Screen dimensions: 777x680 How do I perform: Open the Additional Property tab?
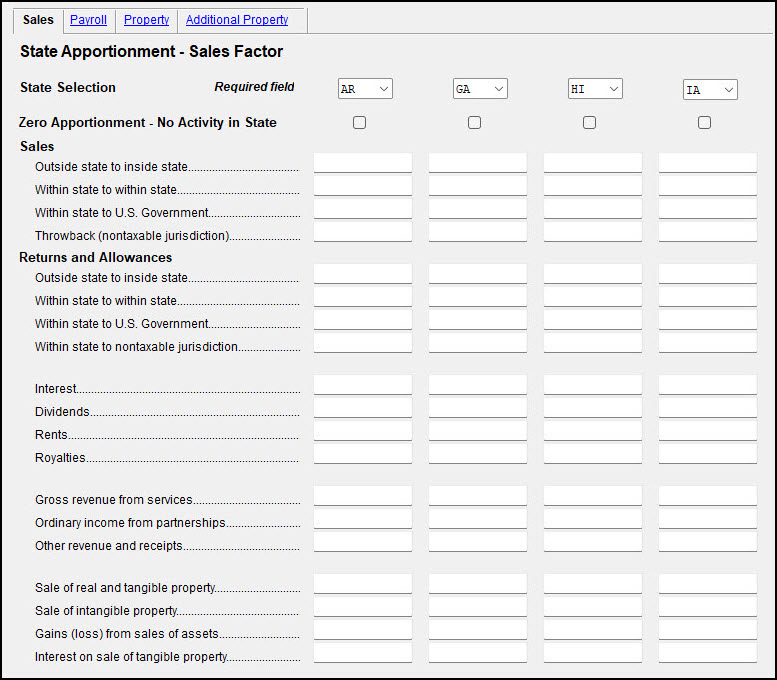point(237,20)
